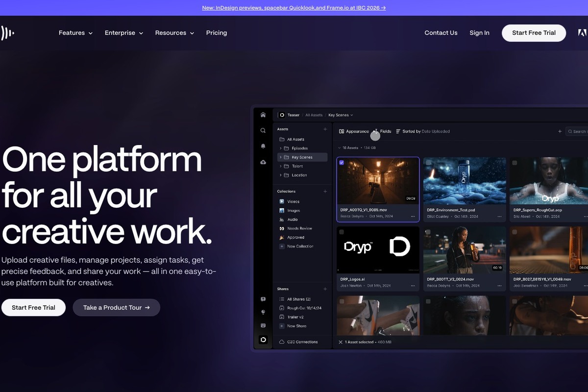Open the DRP_Logos.ai thumbnail
Image resolution: width=588 pixels, height=392 pixels.
pyautogui.click(x=378, y=249)
